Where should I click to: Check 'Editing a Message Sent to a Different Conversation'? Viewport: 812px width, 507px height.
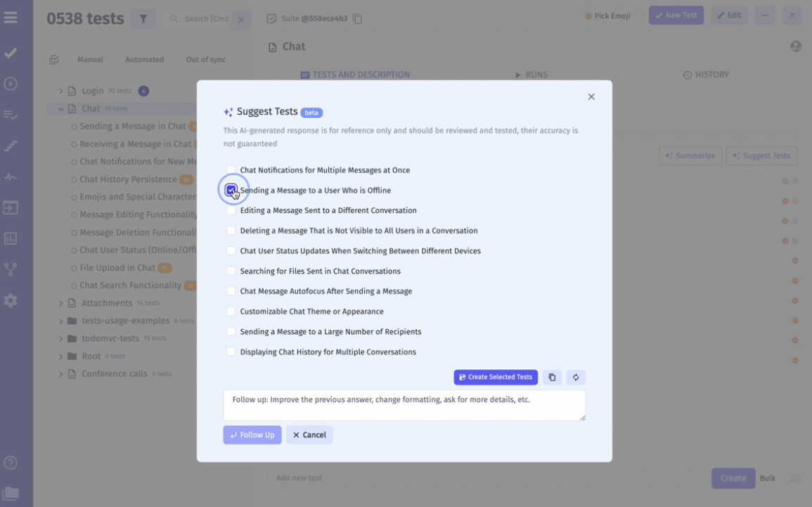click(x=231, y=210)
